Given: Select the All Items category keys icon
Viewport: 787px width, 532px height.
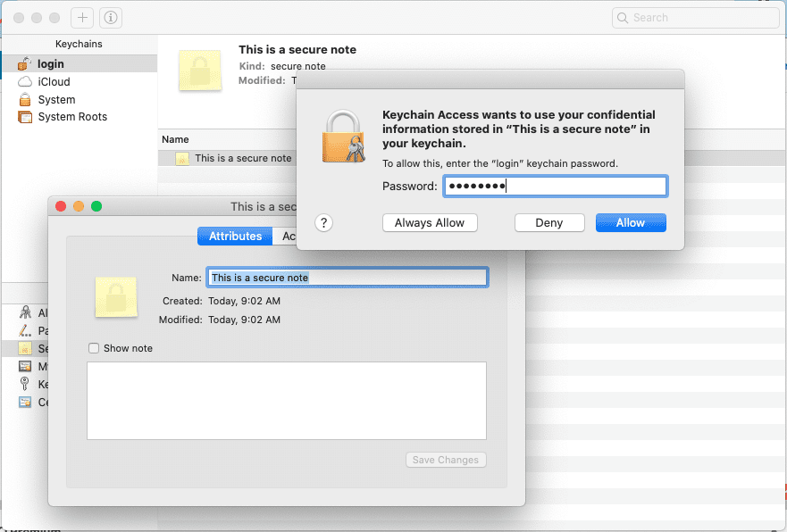Looking at the screenshot, I should click(x=26, y=313).
